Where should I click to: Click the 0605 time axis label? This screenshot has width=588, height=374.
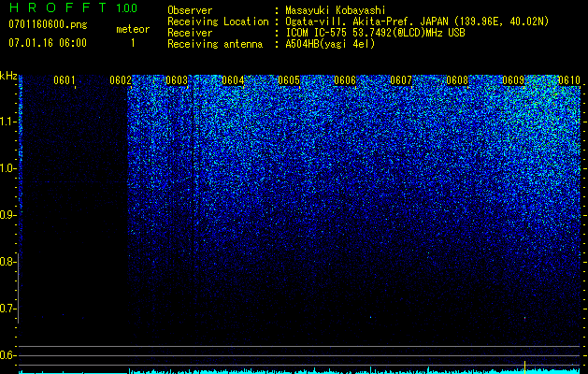[x=289, y=80]
